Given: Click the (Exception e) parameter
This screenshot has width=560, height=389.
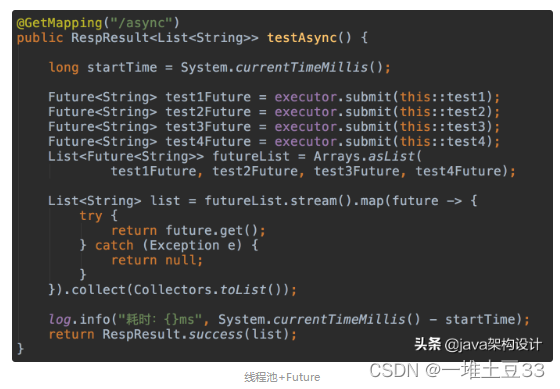Looking at the screenshot, I should 192,245.
